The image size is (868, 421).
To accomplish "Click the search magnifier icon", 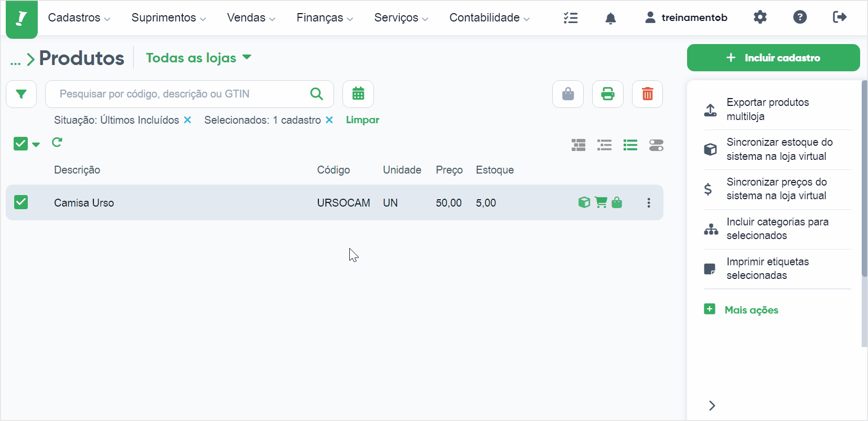I will point(317,94).
